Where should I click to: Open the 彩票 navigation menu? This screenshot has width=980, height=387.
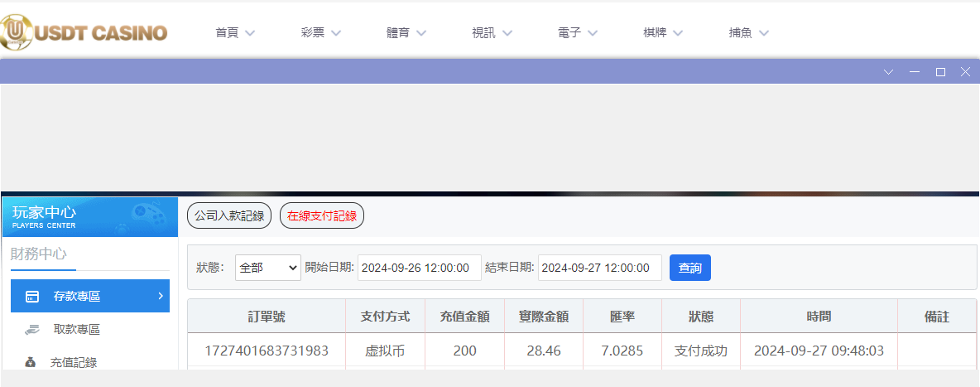[x=320, y=33]
